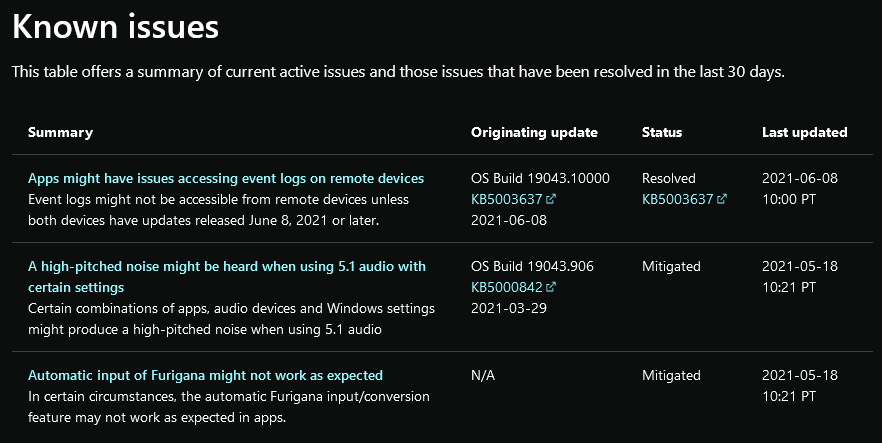Open the KB5000842 update link

pyautogui.click(x=507, y=287)
